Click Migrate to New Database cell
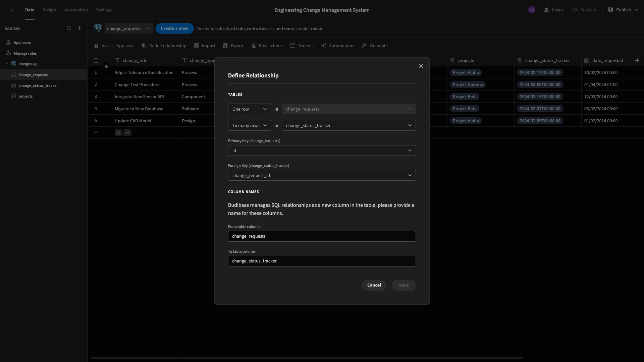The height and width of the screenshot is (362, 644). tap(145, 109)
